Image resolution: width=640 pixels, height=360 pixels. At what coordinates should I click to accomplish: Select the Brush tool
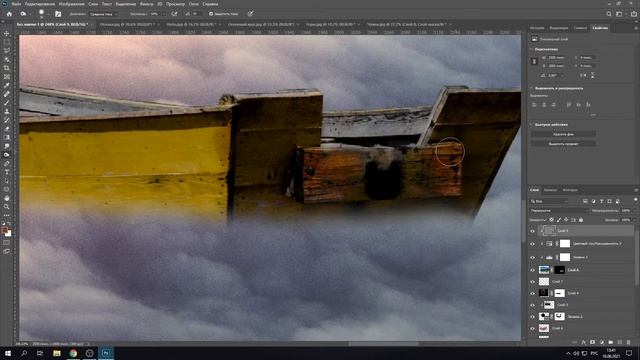coord(7,103)
